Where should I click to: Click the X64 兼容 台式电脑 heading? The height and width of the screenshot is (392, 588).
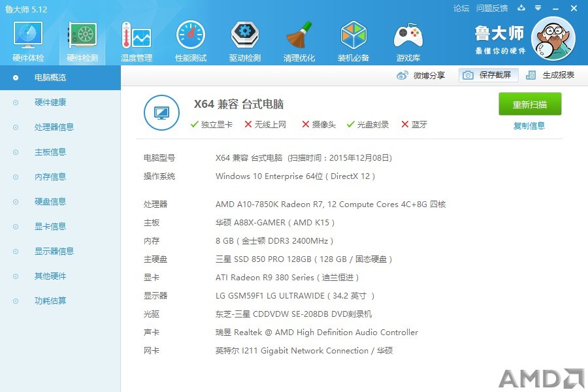[239, 105]
